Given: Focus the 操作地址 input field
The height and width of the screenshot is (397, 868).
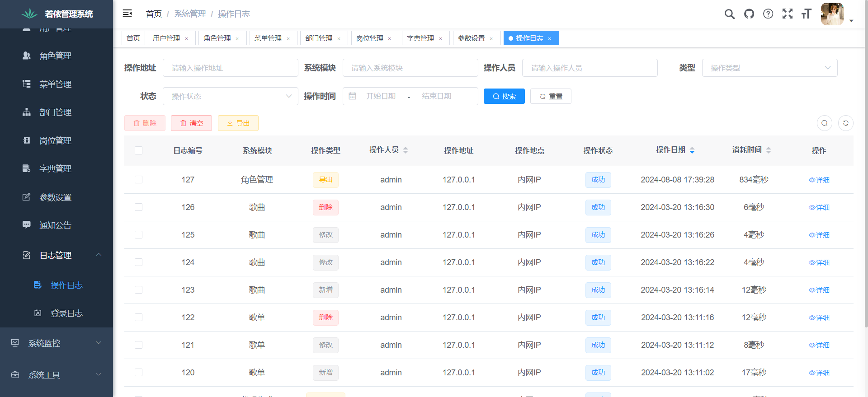Looking at the screenshot, I should tap(230, 68).
